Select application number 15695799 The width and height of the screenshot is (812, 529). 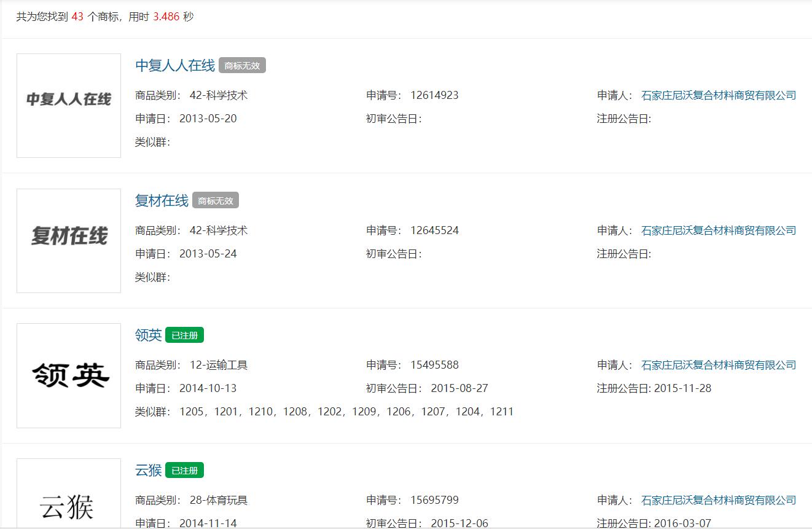[x=434, y=500]
